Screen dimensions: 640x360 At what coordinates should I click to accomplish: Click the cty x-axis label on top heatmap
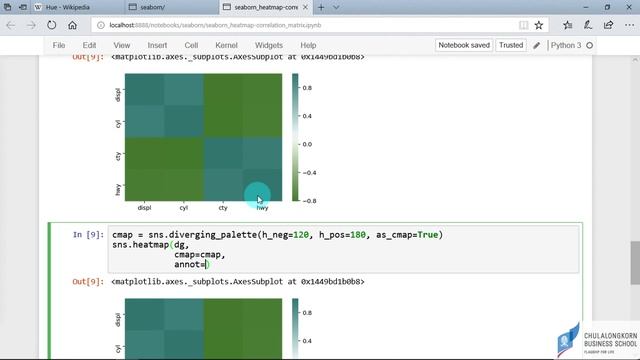coord(223,208)
